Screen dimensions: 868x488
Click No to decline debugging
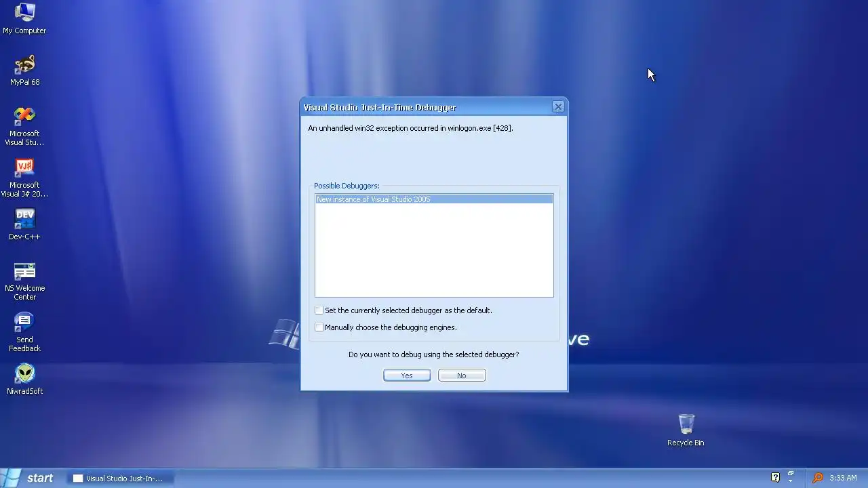click(462, 375)
